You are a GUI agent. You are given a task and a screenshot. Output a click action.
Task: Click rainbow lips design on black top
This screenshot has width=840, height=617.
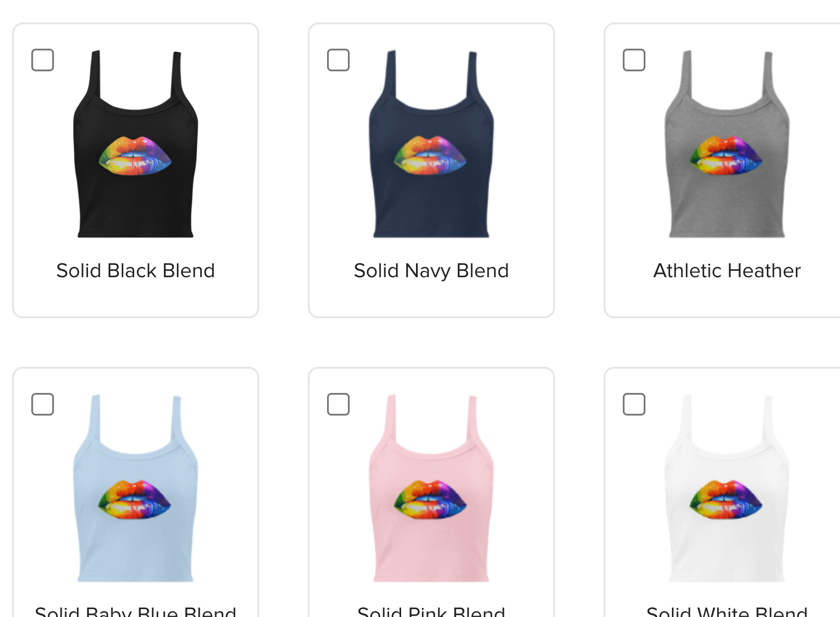(135, 156)
